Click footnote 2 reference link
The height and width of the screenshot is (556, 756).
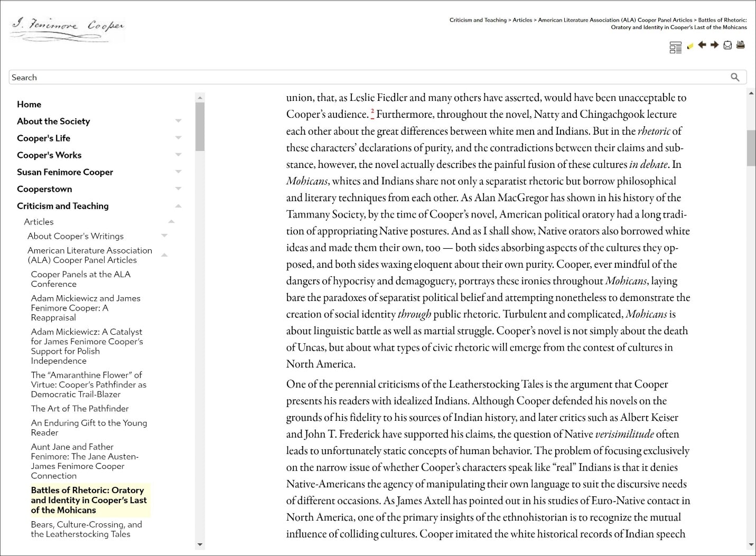(372, 112)
